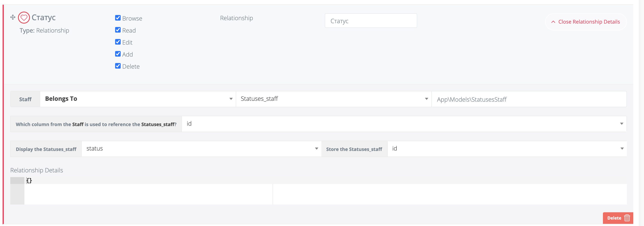Click the caret icon on the Store id selector
The width and height of the screenshot is (644, 226).
(622, 148)
